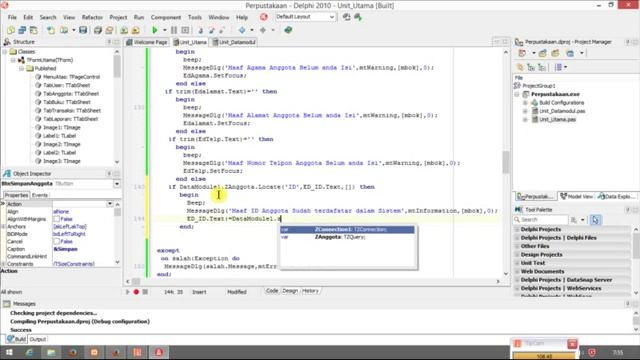Collapse the Perpustakaan.exe project node
This screenshot has width=640, height=360.
click(517, 94)
